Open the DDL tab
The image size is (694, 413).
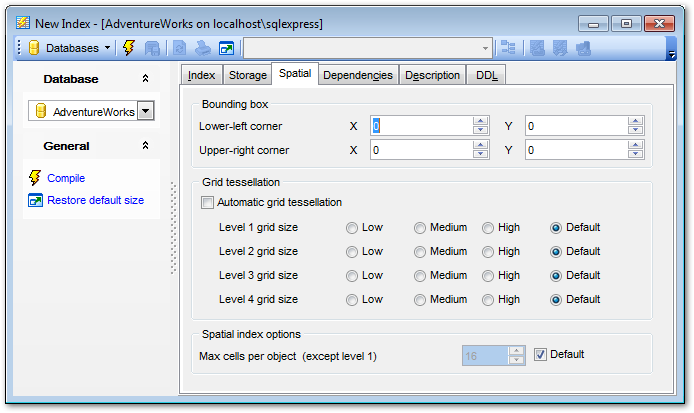point(487,75)
